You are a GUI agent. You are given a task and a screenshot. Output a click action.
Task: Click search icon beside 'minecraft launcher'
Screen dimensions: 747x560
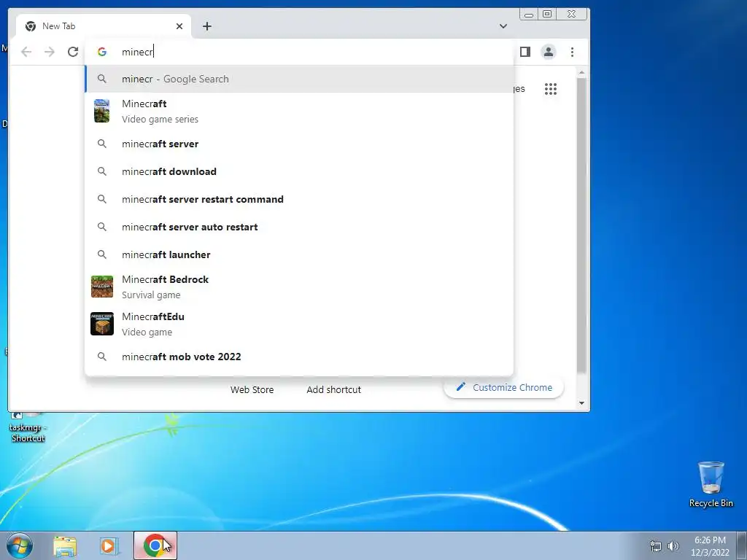click(102, 254)
